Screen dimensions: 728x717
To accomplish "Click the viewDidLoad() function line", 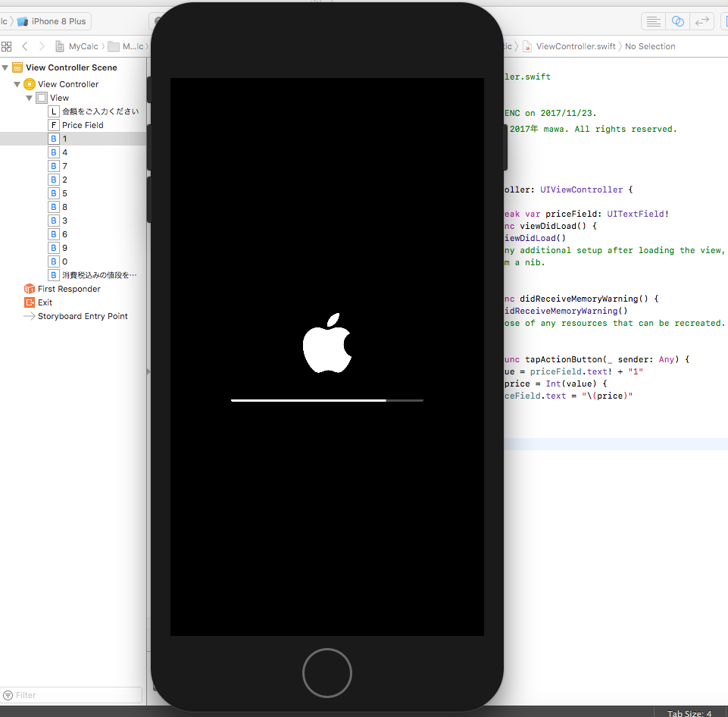I will pos(551,226).
